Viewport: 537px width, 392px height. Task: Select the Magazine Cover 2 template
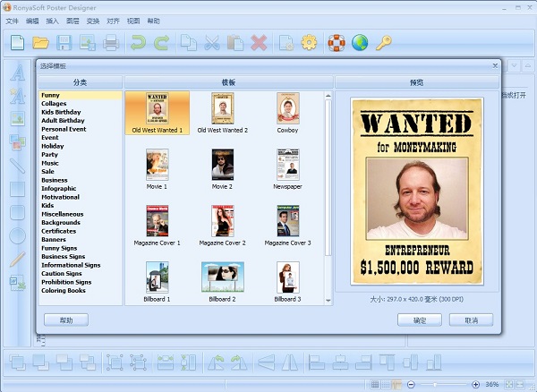pos(222,222)
